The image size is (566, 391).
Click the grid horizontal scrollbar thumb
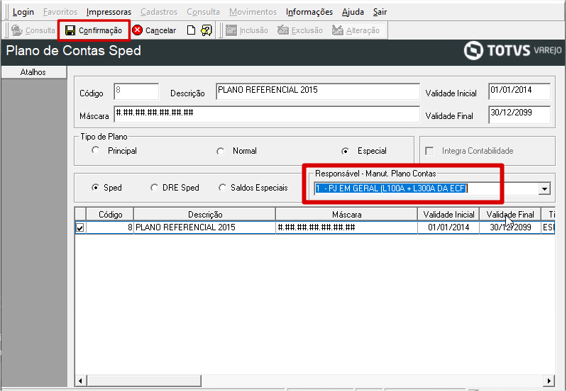[143, 381]
